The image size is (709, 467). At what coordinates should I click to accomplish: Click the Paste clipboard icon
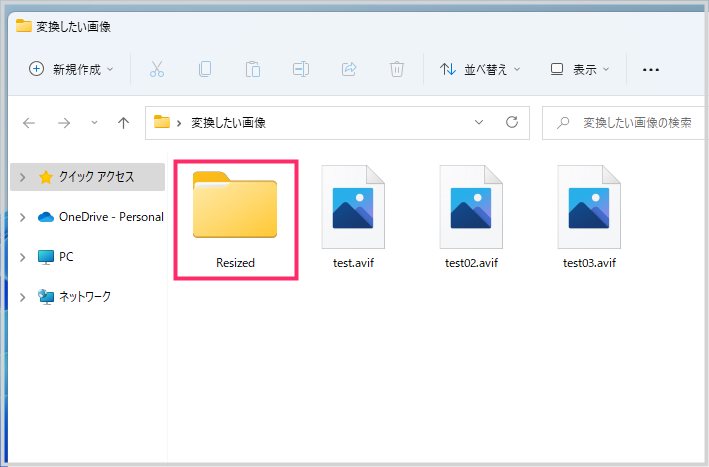pos(253,69)
